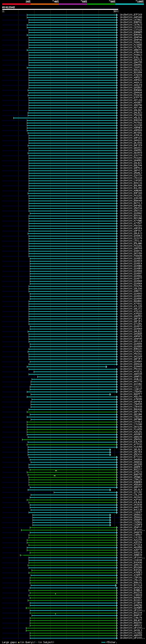The width and height of the screenshot is (146, 644).
Task: Click the purple ~60% identity legend segment
Action: [x=73, y=4]
